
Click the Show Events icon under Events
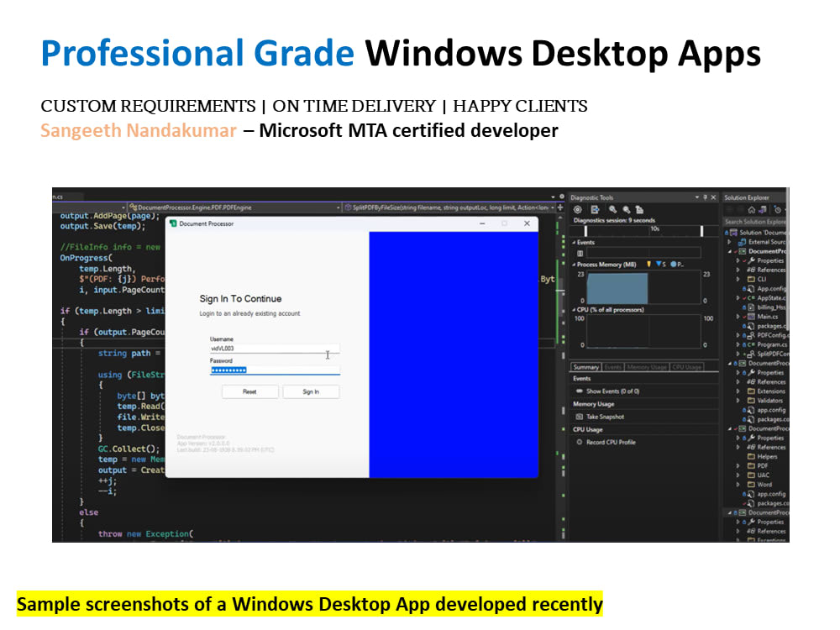(x=578, y=391)
